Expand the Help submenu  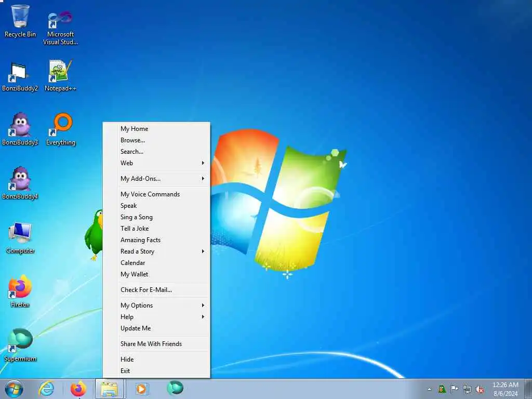[x=156, y=317]
